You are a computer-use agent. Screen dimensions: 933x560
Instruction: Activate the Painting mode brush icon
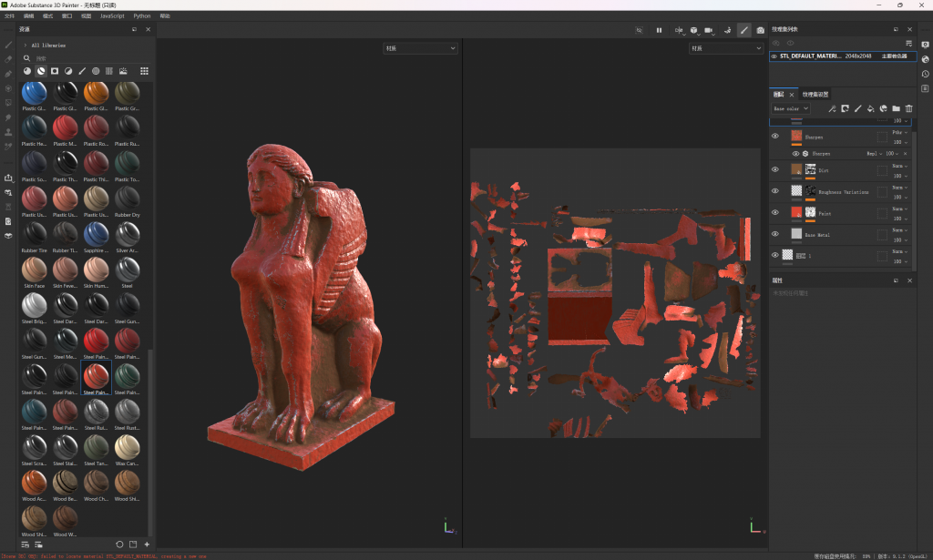click(x=743, y=30)
